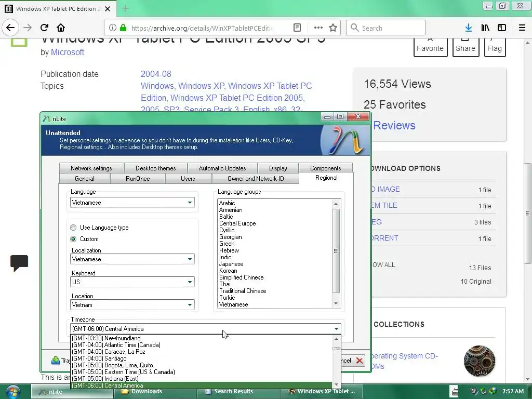Collapse the Timezone dropdown arrow

click(x=336, y=329)
